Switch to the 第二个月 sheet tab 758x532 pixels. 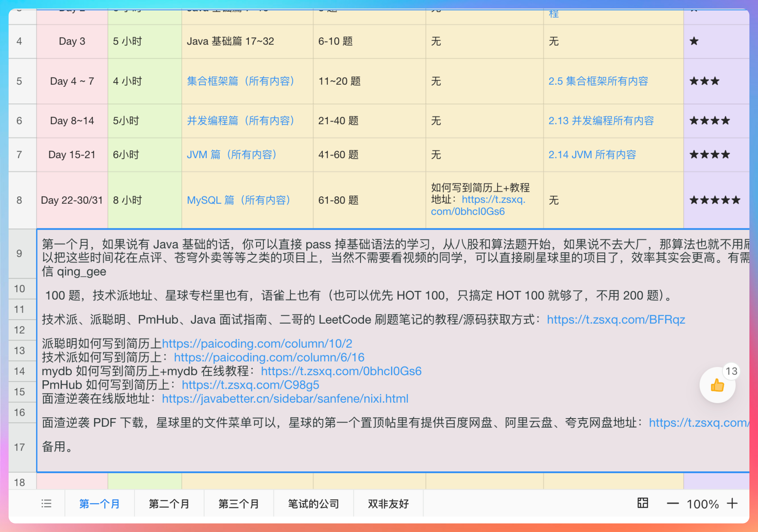[169, 504]
